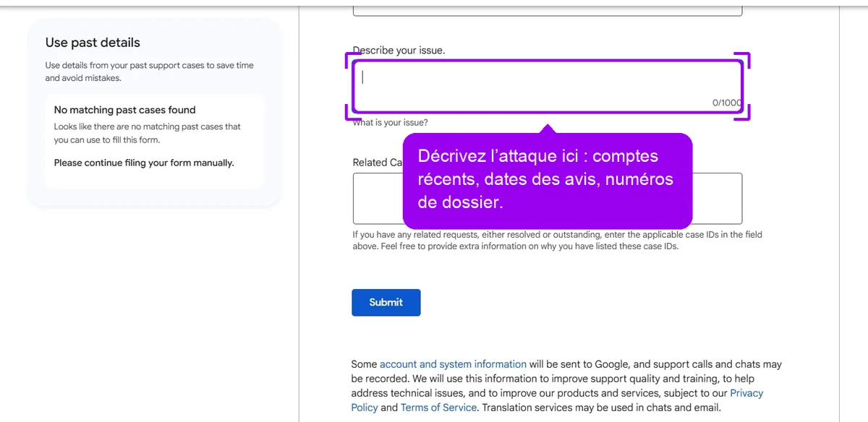Click the 0/1000 character counter
Screen dimensions: 868x422
coord(726,103)
